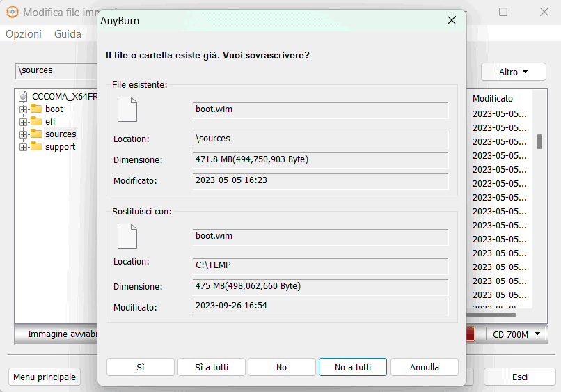Maximize the main AnyBurn window

click(503, 12)
